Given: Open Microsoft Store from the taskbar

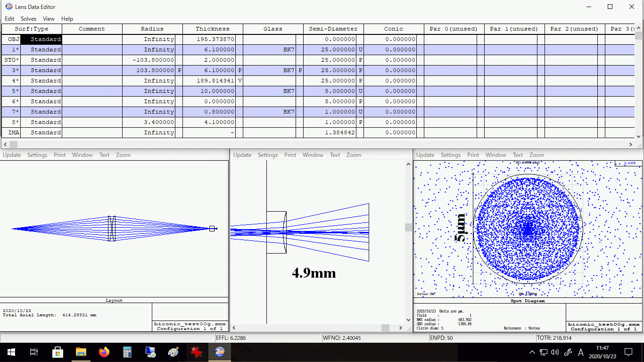Looking at the screenshot, I should tap(58, 352).
